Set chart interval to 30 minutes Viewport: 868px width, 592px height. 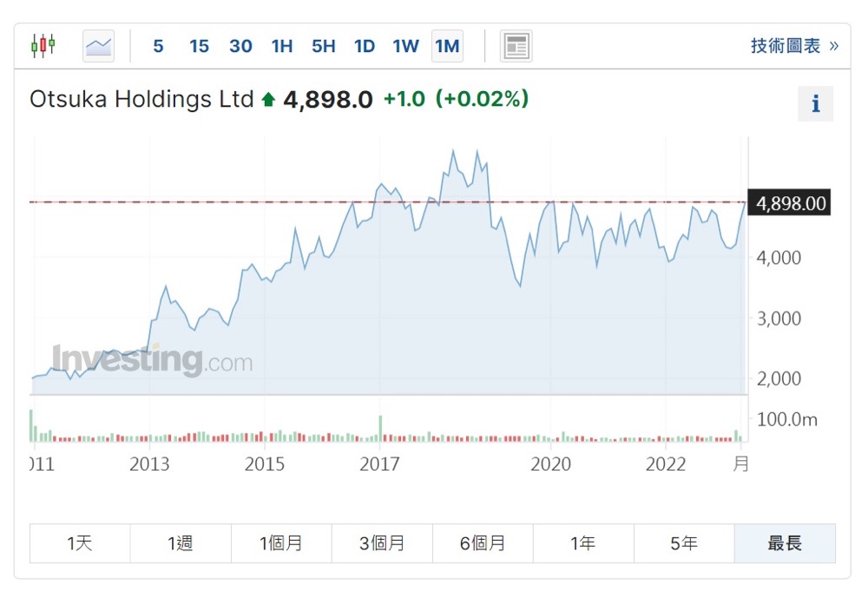click(240, 46)
